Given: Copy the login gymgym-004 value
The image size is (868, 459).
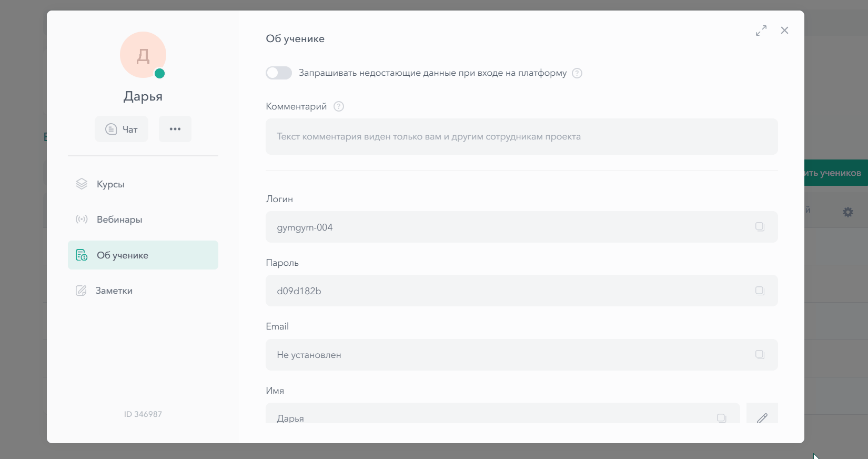Looking at the screenshot, I should pyautogui.click(x=760, y=227).
